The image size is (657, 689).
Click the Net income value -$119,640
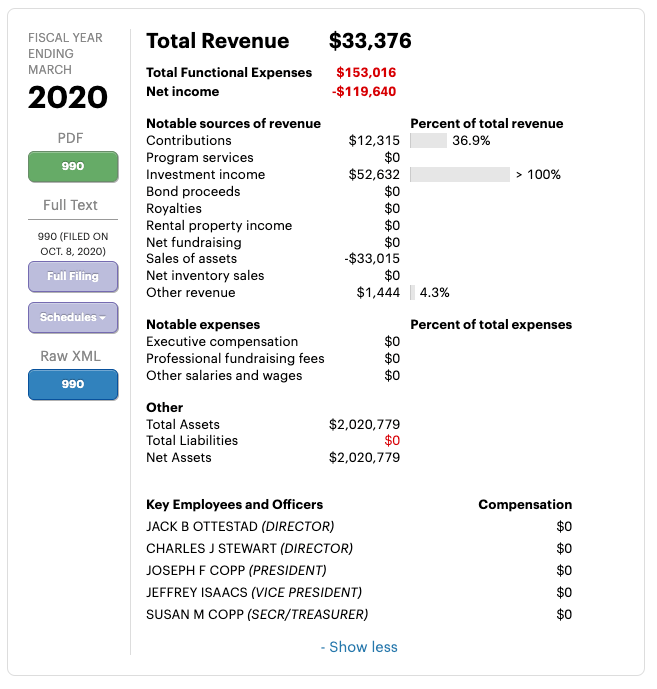364,92
